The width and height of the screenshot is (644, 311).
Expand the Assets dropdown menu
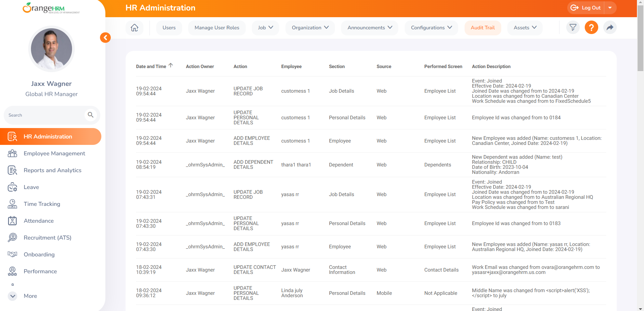pyautogui.click(x=525, y=28)
